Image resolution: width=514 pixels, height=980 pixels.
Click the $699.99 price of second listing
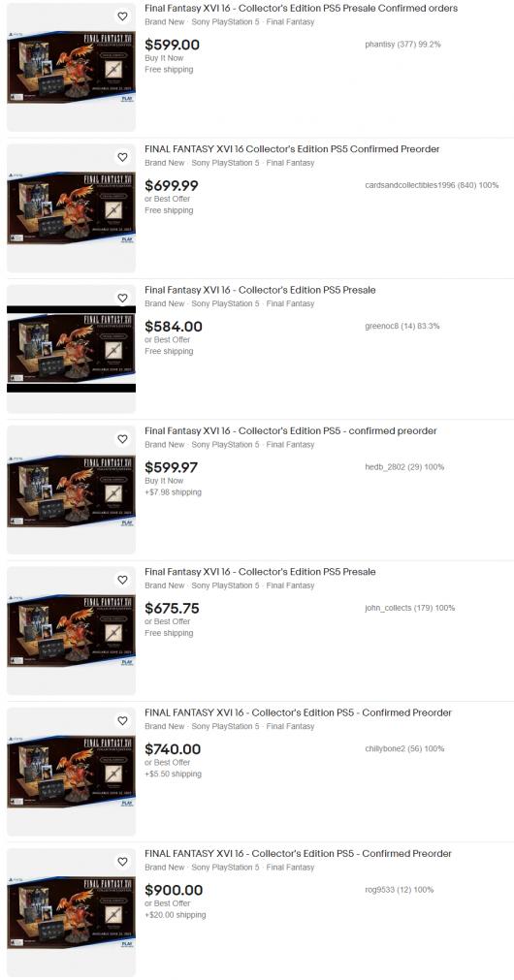(172, 185)
